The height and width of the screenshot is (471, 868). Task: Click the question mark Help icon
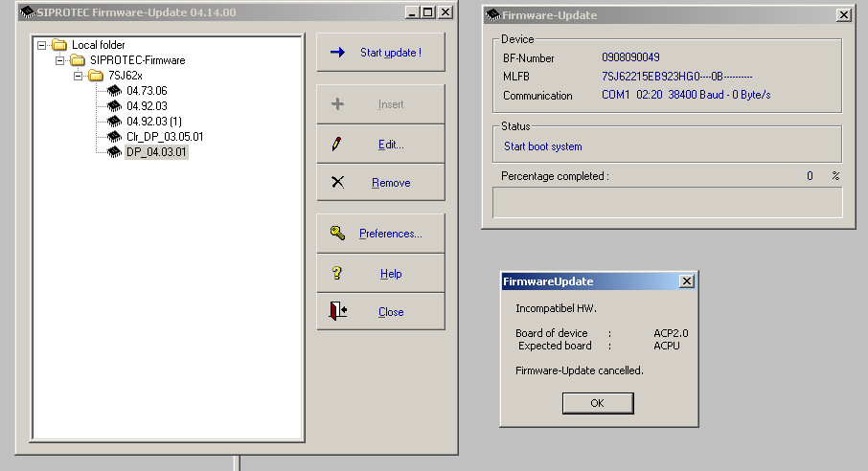pyautogui.click(x=336, y=273)
